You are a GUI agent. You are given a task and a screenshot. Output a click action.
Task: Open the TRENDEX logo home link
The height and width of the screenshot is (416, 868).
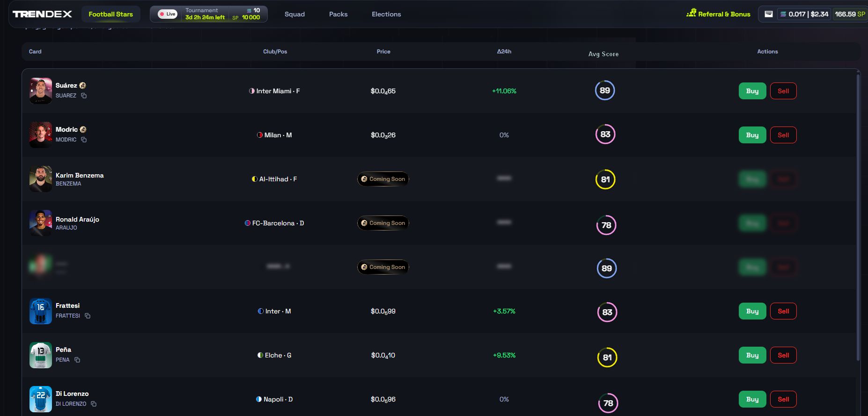[42, 14]
